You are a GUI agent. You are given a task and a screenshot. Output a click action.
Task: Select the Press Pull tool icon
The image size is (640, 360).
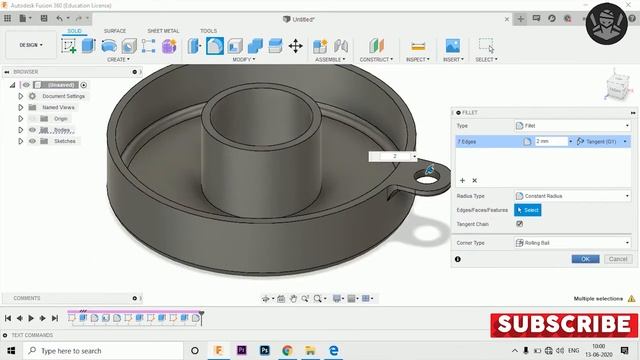[x=194, y=46]
